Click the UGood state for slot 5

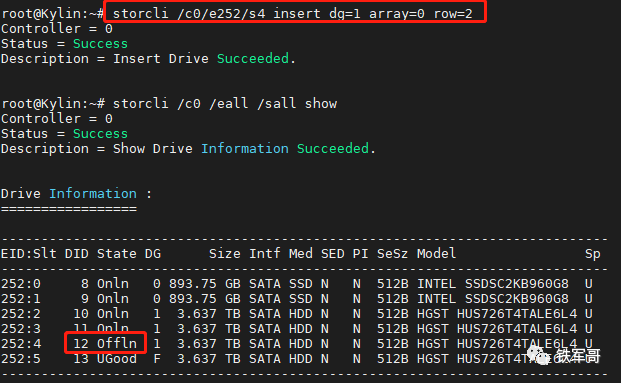[117, 358]
